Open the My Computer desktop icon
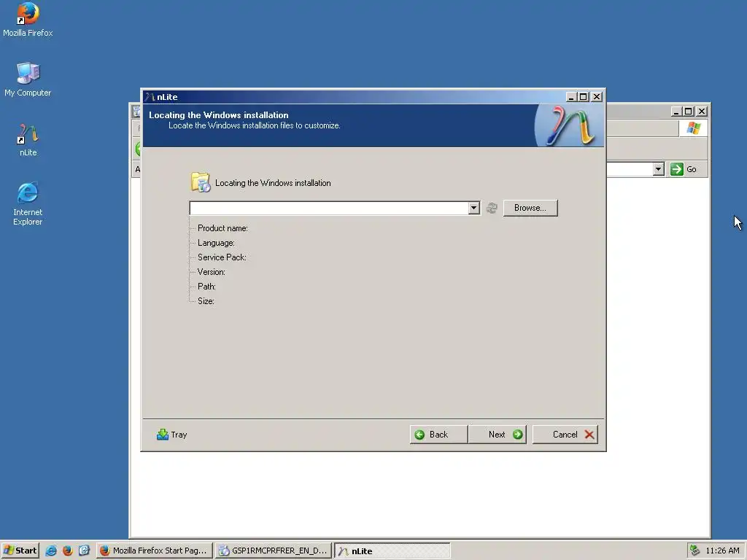Screen dimensions: 747x560 pos(28,79)
